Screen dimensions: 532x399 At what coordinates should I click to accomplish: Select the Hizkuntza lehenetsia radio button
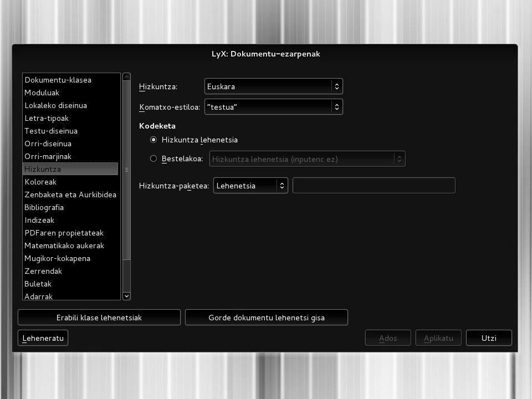pyautogui.click(x=154, y=140)
